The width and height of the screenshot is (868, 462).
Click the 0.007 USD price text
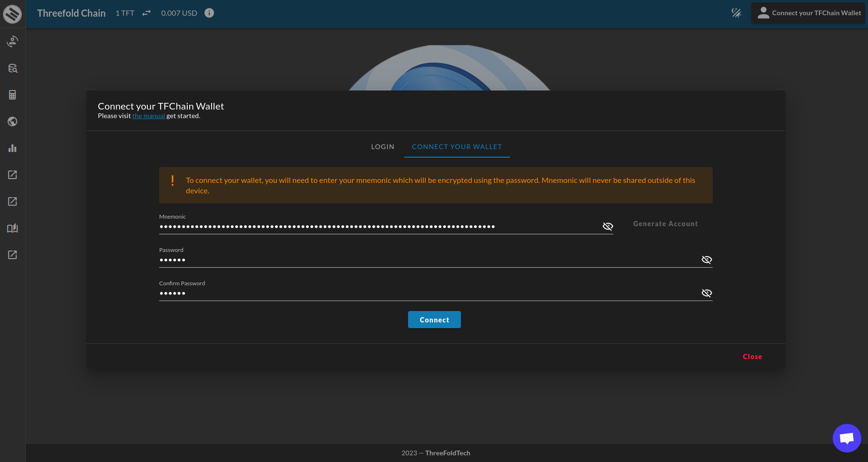pyautogui.click(x=179, y=13)
